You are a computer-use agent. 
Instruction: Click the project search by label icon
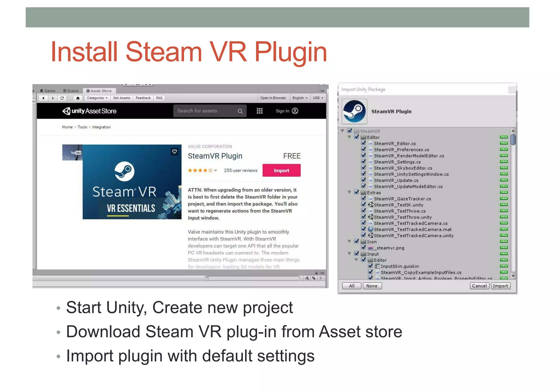tap(314, 278)
